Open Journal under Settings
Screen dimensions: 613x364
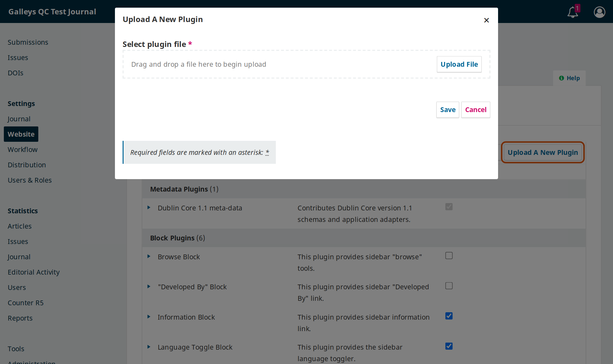(19, 119)
